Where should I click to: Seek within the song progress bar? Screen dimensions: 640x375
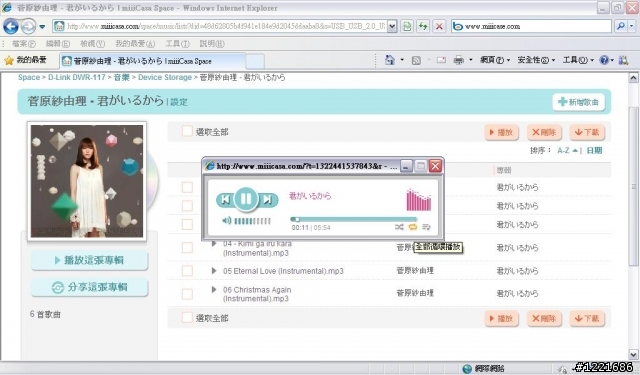click(353, 219)
